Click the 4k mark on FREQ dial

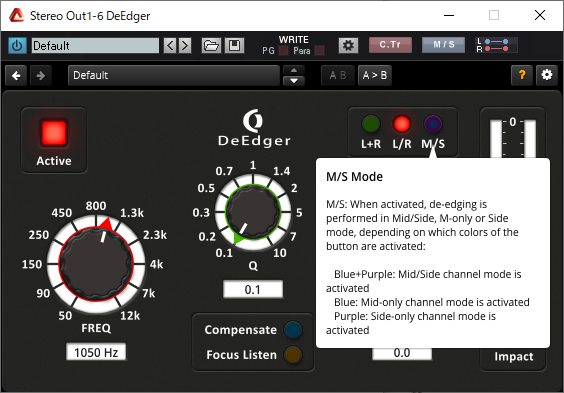click(x=156, y=265)
